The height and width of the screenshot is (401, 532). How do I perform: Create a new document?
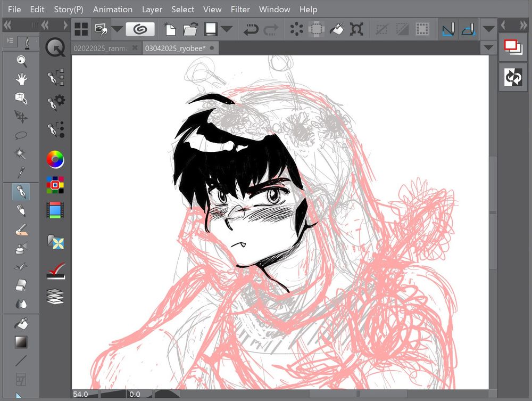[x=170, y=29]
